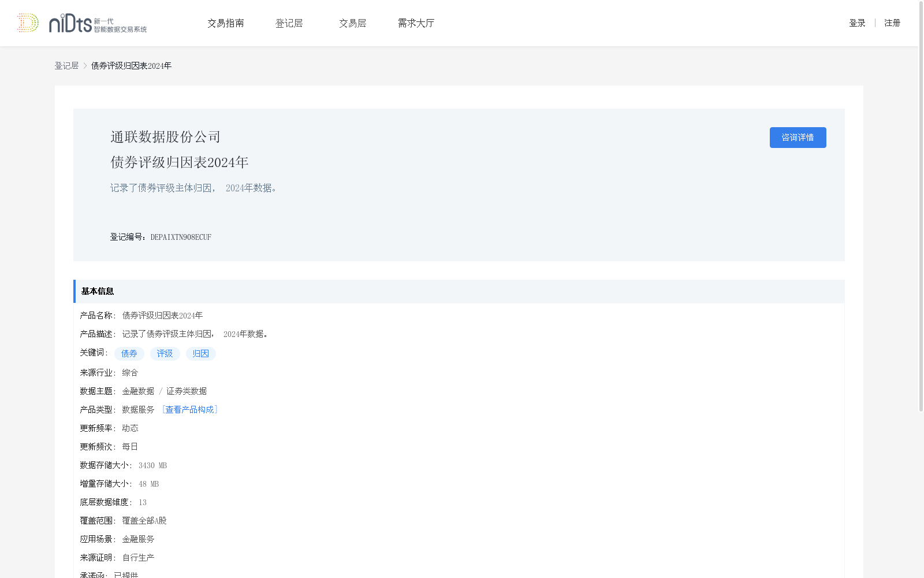Click the 评级 keyword tag
This screenshot has width=924, height=578.
click(165, 354)
